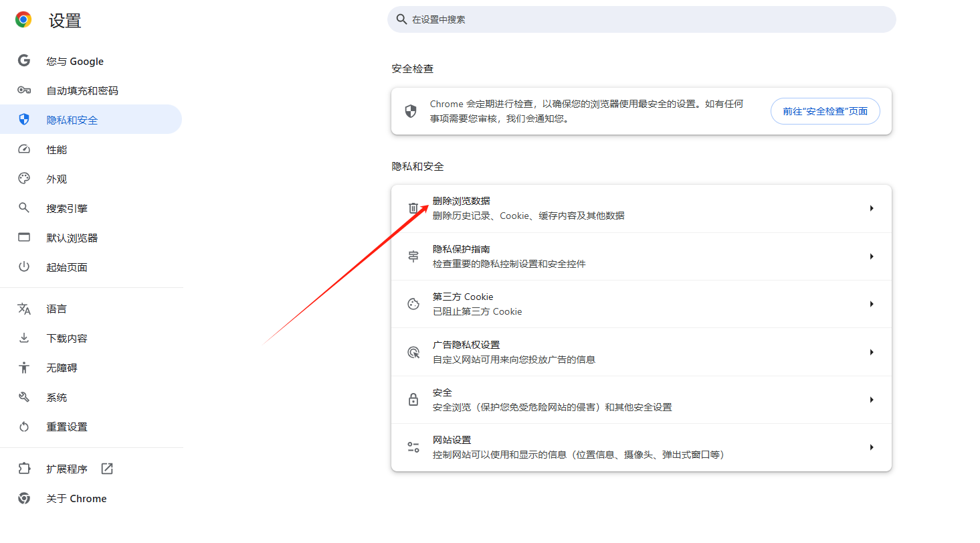
Task: Click the accessibility figure icon for 无障碍
Action: pyautogui.click(x=24, y=368)
